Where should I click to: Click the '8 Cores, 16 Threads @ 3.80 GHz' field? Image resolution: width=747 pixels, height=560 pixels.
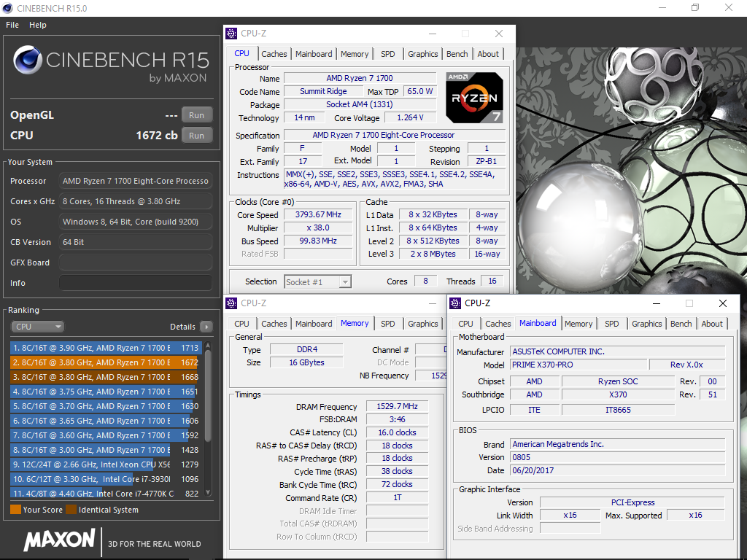click(135, 201)
